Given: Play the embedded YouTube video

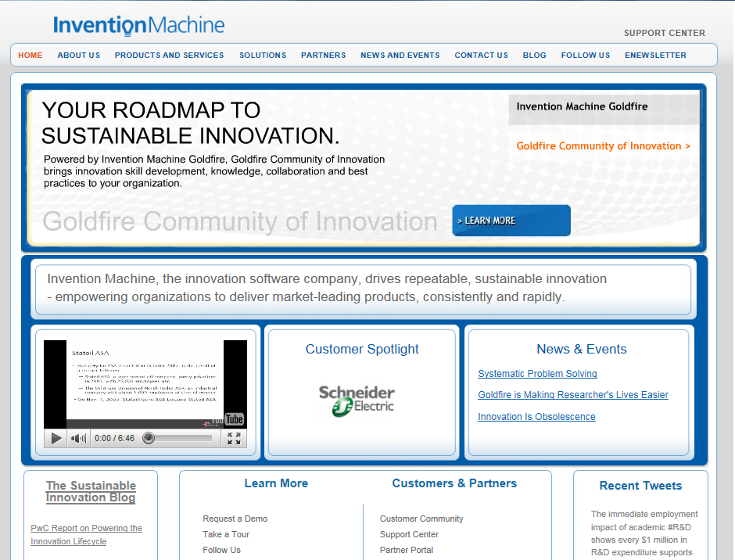Looking at the screenshot, I should pyautogui.click(x=56, y=439).
